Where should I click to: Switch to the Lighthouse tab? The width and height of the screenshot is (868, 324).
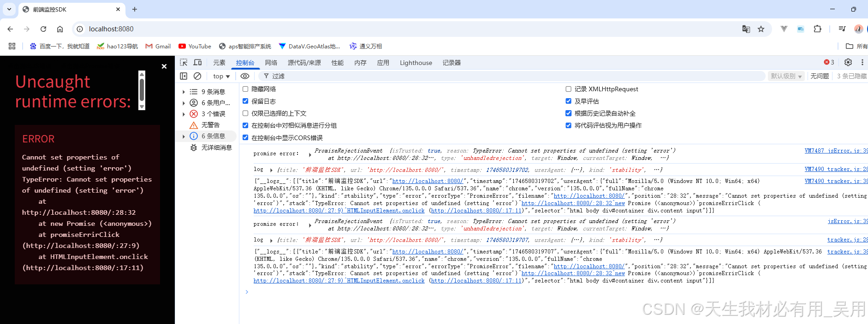[x=416, y=63]
